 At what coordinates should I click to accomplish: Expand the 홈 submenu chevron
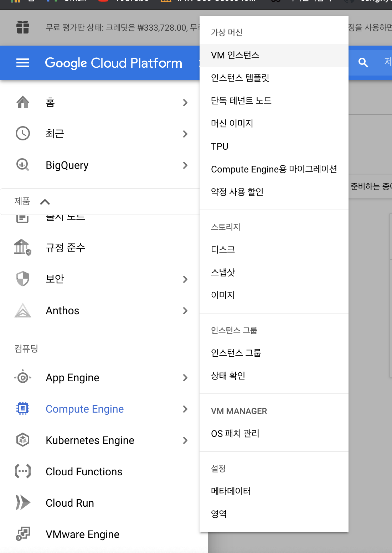pos(185,103)
